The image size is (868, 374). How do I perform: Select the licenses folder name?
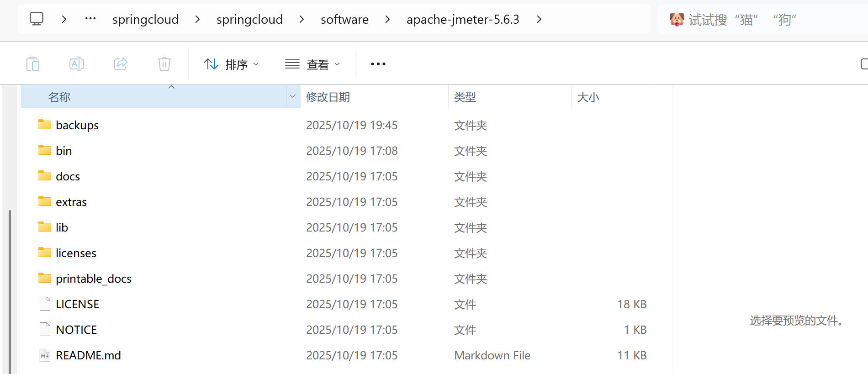click(76, 253)
